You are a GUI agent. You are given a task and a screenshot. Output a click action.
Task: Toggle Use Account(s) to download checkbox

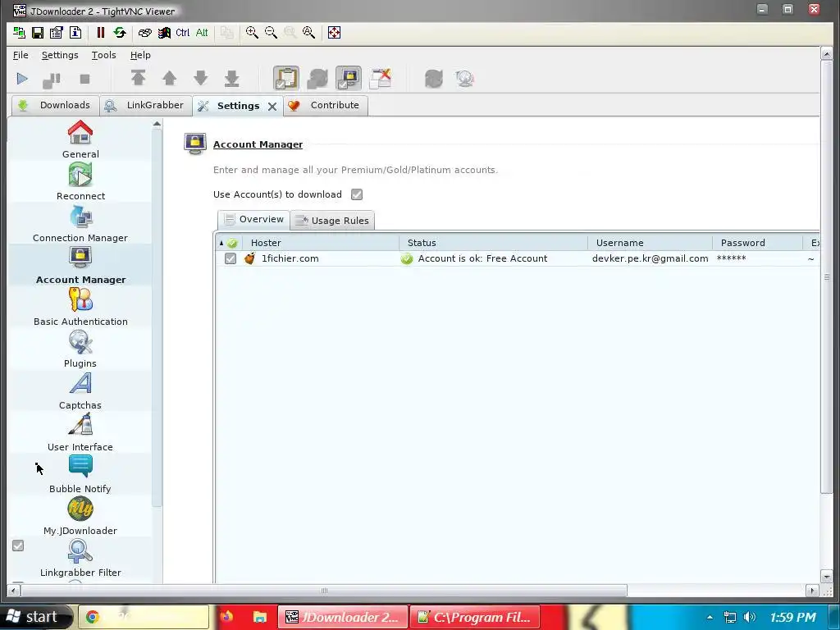coord(357,194)
